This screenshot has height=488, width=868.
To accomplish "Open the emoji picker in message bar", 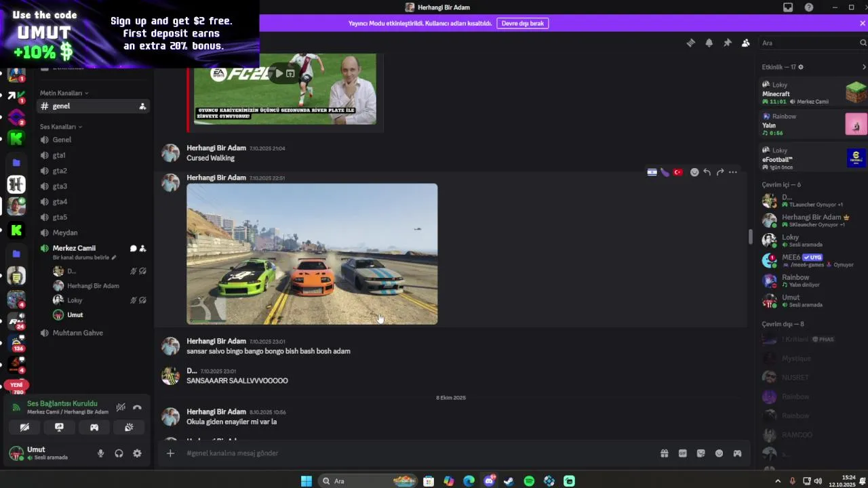I will click(719, 453).
